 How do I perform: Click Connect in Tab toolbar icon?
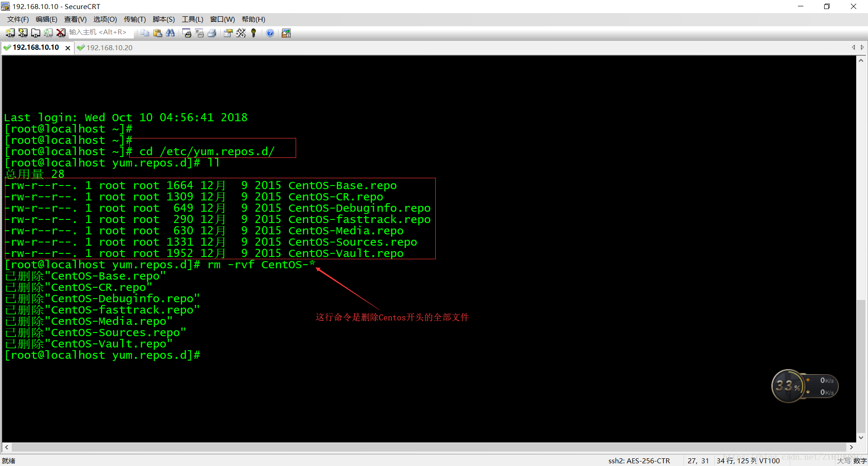[x=35, y=33]
